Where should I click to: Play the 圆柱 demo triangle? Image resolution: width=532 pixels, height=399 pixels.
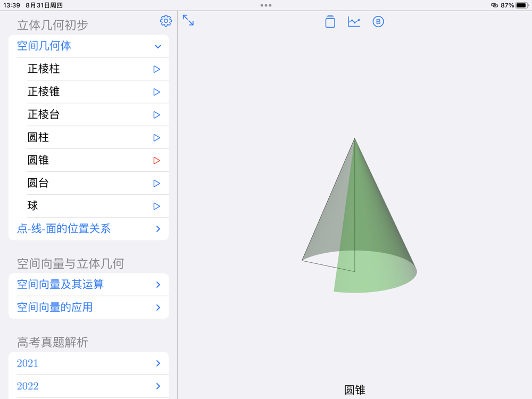coord(156,138)
